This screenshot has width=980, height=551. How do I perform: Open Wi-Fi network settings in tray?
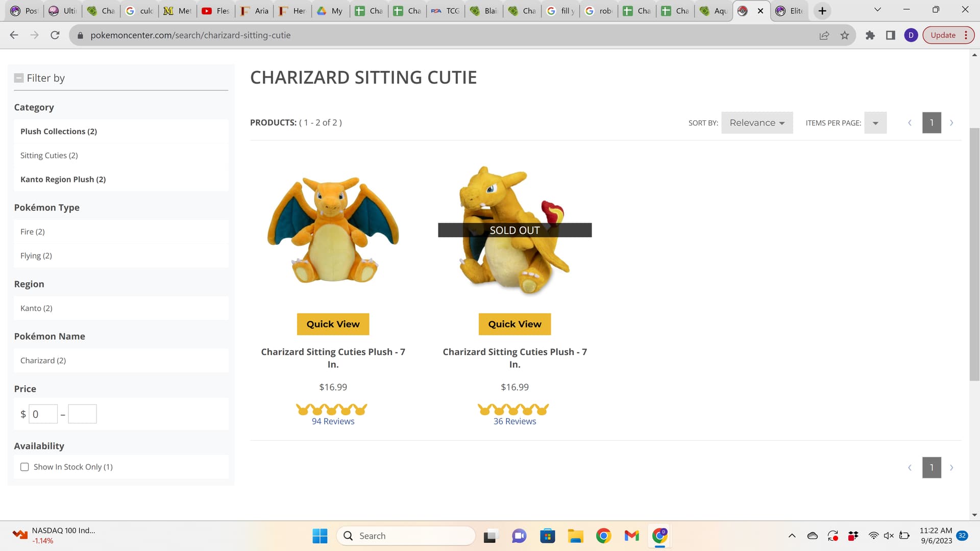874,536
